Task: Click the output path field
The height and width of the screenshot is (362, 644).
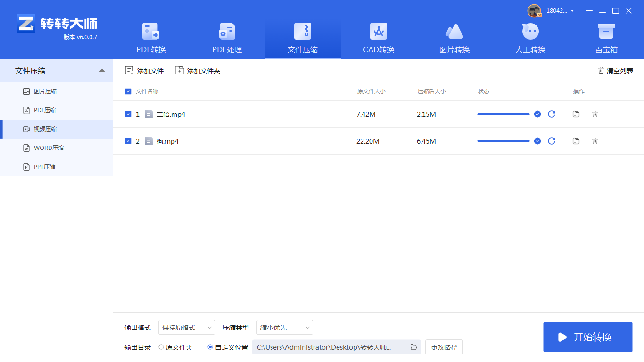Action: (337, 347)
